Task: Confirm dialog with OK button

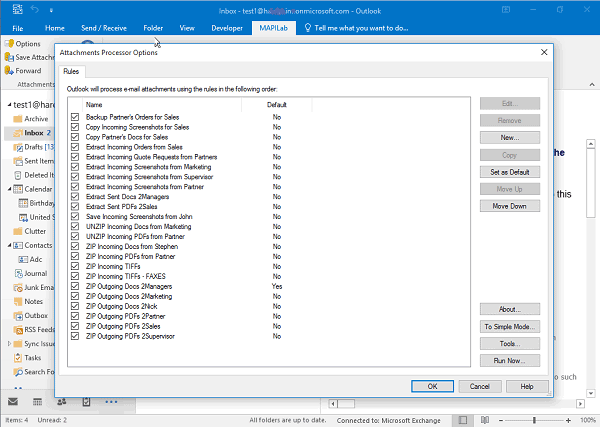Action: tap(432, 386)
